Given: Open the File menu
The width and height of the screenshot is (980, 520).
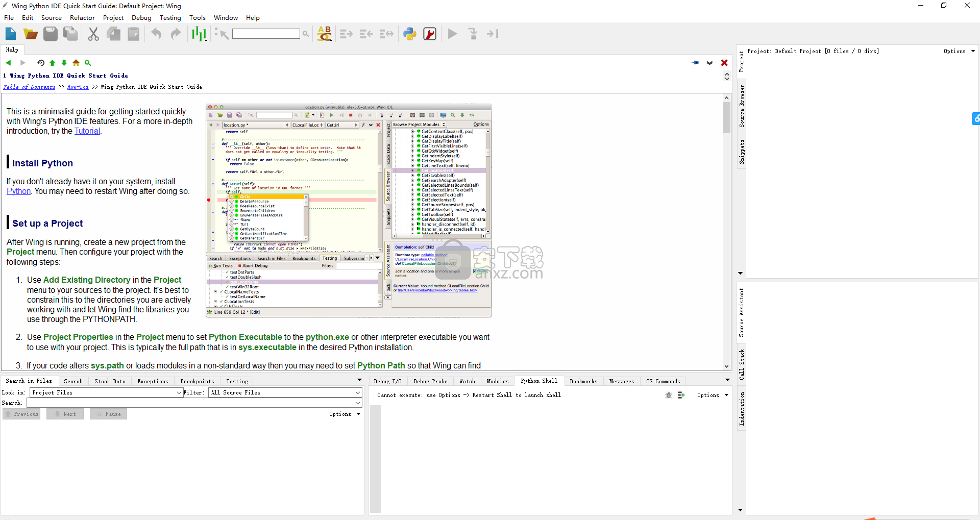Looking at the screenshot, I should tap(9, 17).
